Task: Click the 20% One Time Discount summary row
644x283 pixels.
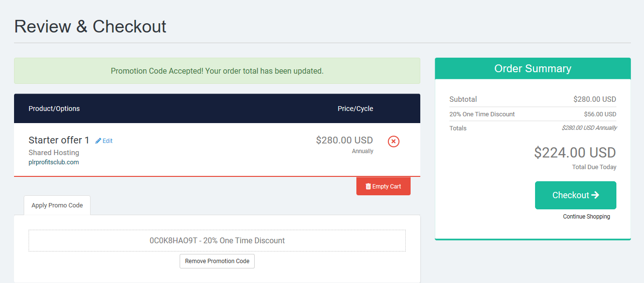Action: [x=533, y=114]
